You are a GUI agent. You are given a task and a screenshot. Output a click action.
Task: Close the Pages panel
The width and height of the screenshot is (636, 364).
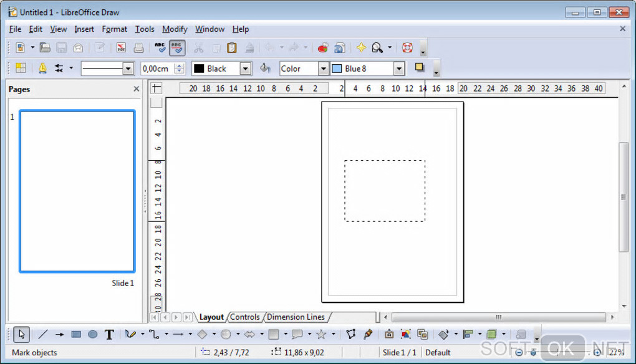tap(137, 89)
